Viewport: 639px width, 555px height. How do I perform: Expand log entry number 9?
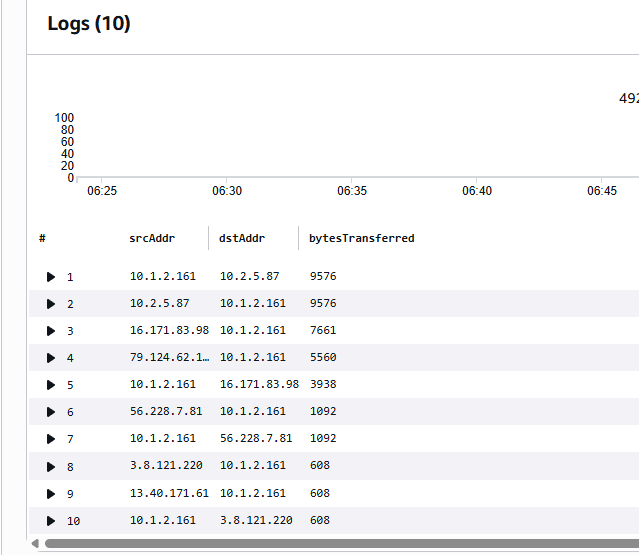(x=51, y=493)
